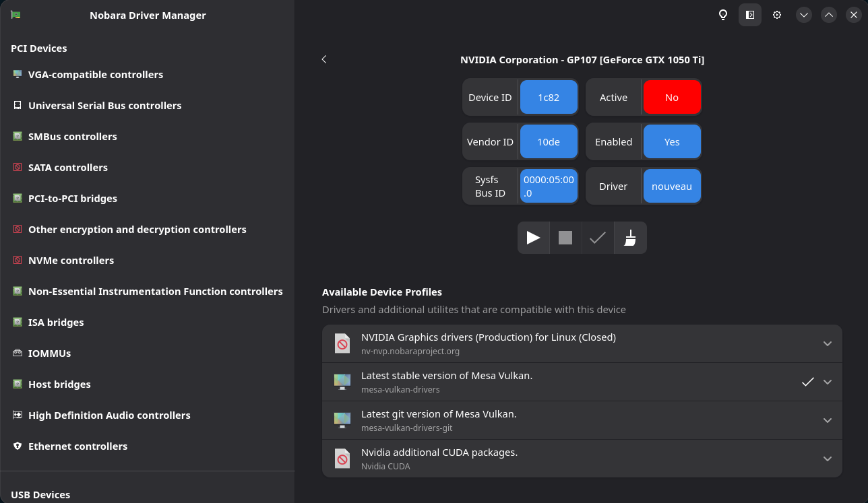Go back using the left chevron arrow
This screenshot has width=868, height=503.
coord(324,59)
